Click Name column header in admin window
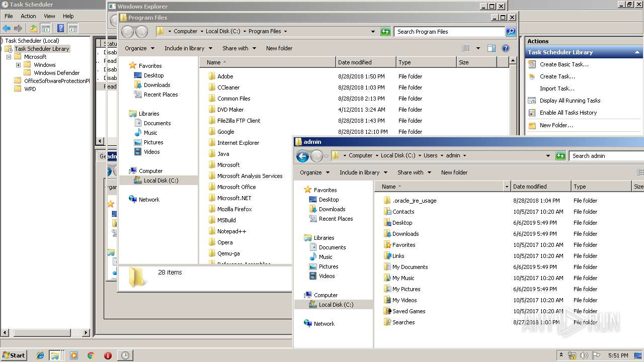This screenshot has height=362, width=644. [442, 187]
